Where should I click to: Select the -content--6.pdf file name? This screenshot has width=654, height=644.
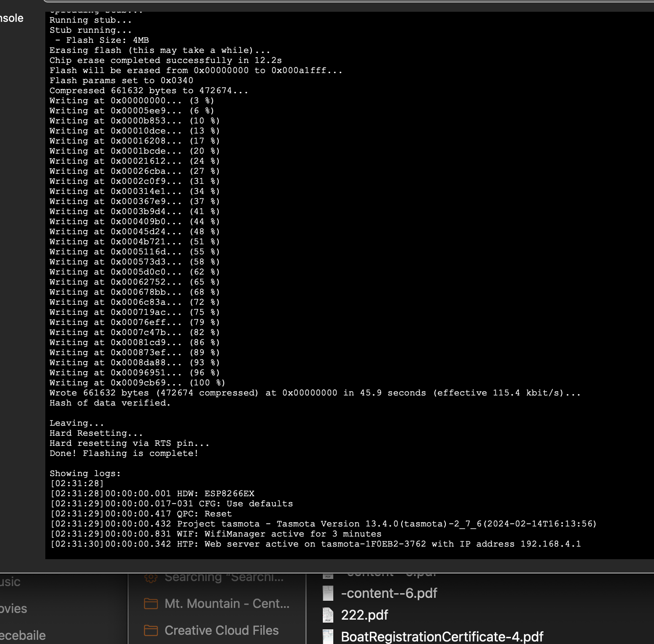[x=389, y=593]
